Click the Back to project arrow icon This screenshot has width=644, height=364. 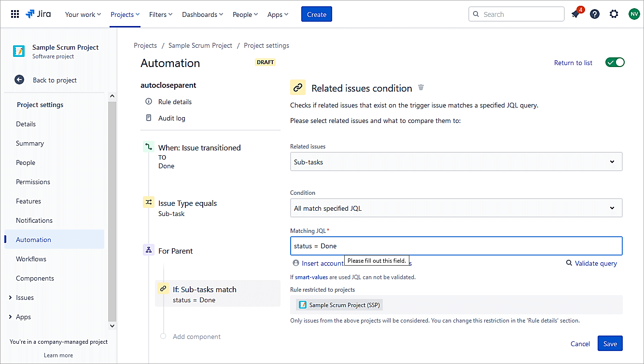(x=19, y=80)
